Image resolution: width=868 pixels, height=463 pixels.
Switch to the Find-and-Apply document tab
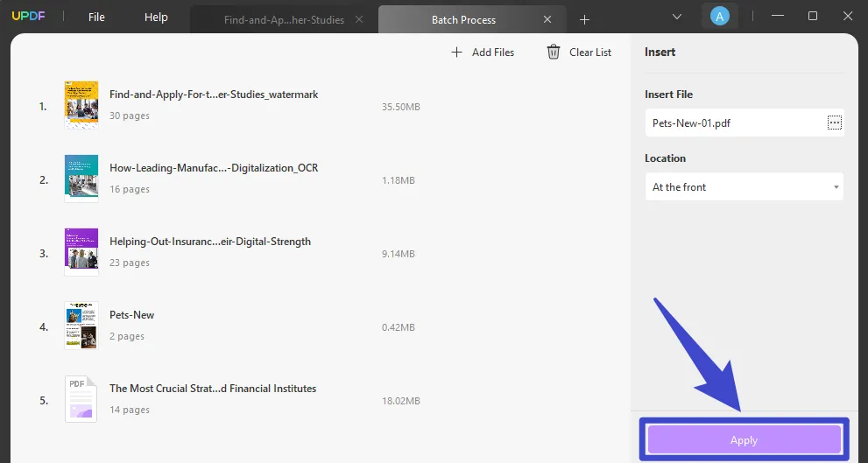click(284, 19)
